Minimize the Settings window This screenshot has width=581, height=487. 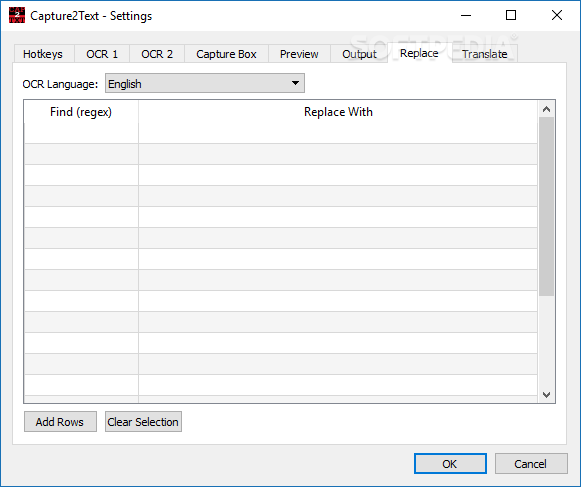(466, 16)
